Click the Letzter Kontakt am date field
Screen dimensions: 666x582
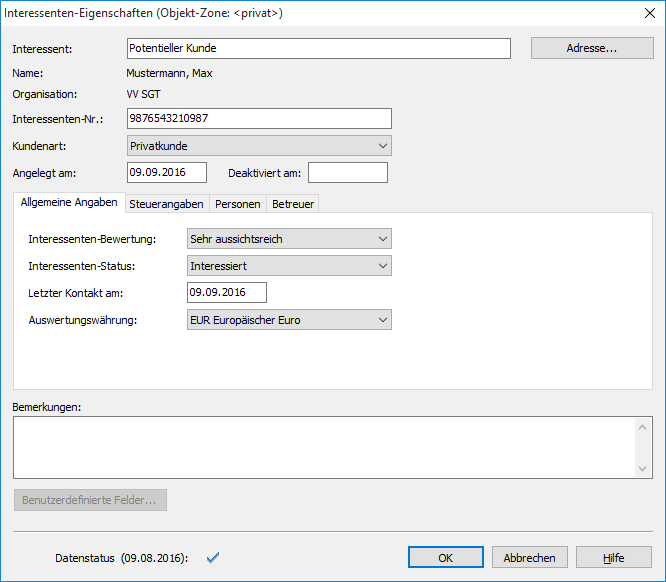pyautogui.click(x=226, y=292)
